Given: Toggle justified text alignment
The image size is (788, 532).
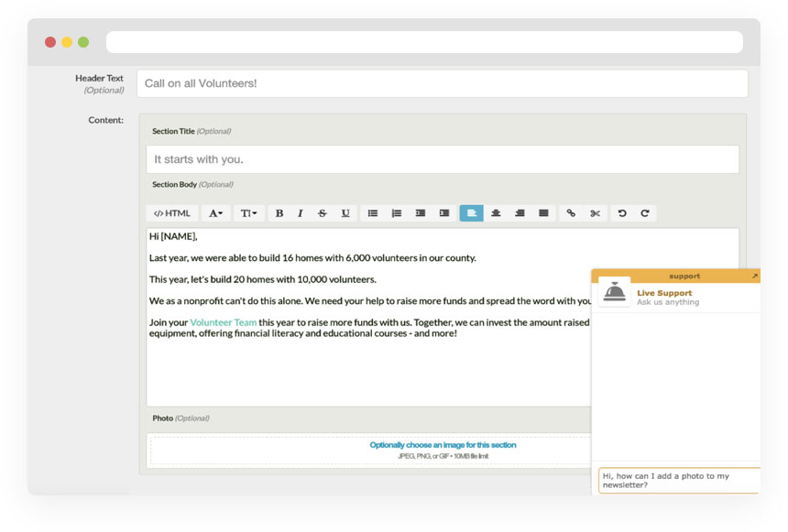Looking at the screenshot, I should pyautogui.click(x=542, y=212).
